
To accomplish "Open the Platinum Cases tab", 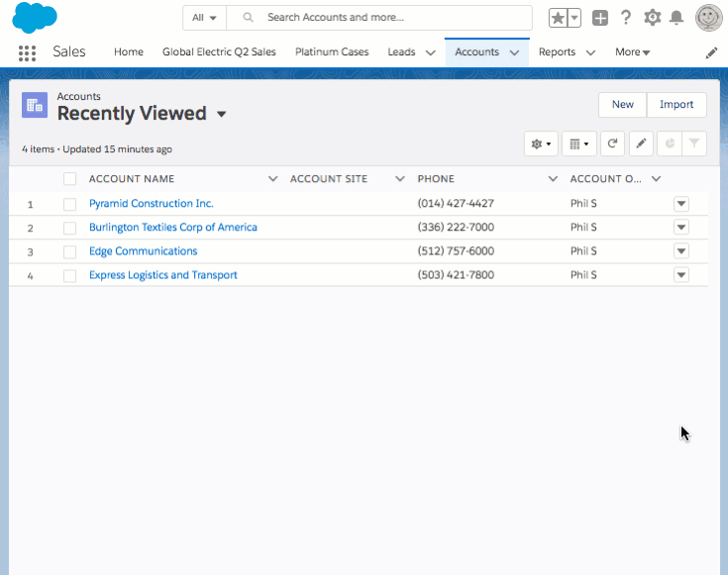I will (332, 52).
